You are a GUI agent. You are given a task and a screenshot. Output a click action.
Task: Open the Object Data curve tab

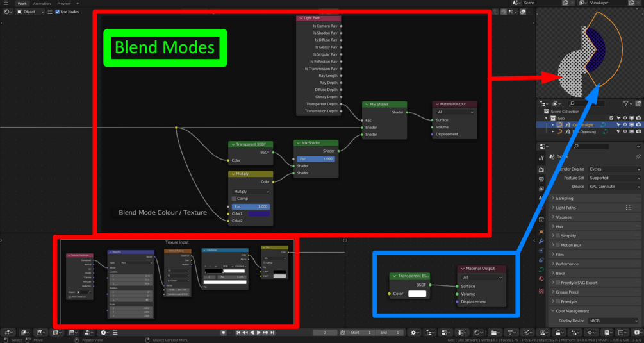pos(541,269)
